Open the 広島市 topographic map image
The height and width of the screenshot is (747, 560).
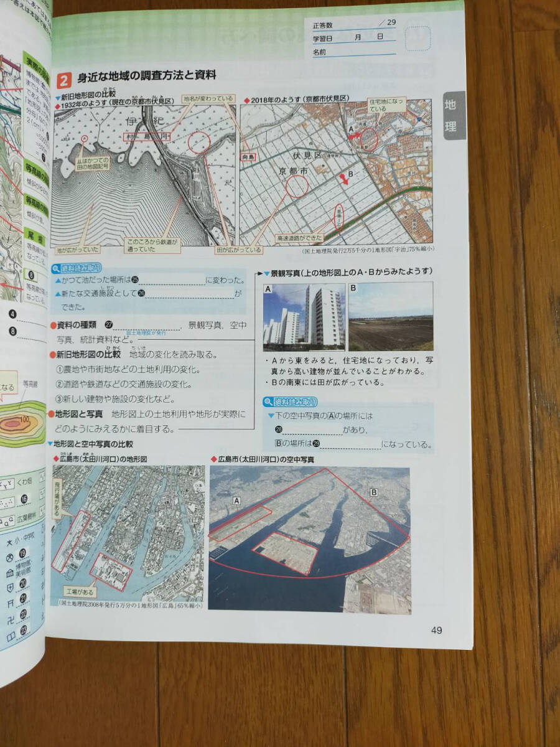click(127, 534)
